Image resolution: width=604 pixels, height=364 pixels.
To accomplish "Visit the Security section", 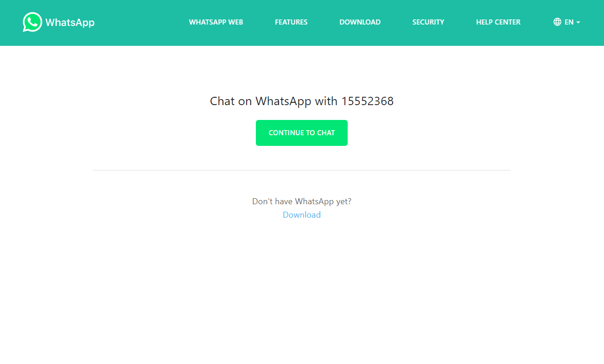I will [428, 22].
